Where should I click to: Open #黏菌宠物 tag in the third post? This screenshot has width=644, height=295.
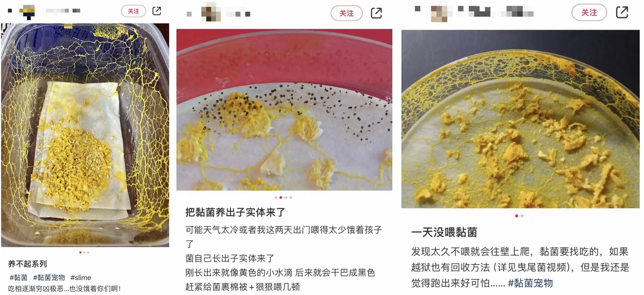pos(530,283)
